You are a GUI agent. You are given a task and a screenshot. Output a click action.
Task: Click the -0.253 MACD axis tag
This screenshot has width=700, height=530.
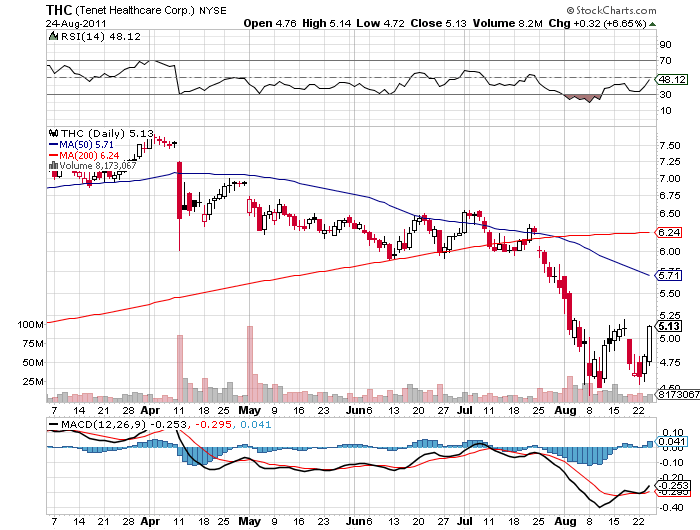[x=673, y=485]
